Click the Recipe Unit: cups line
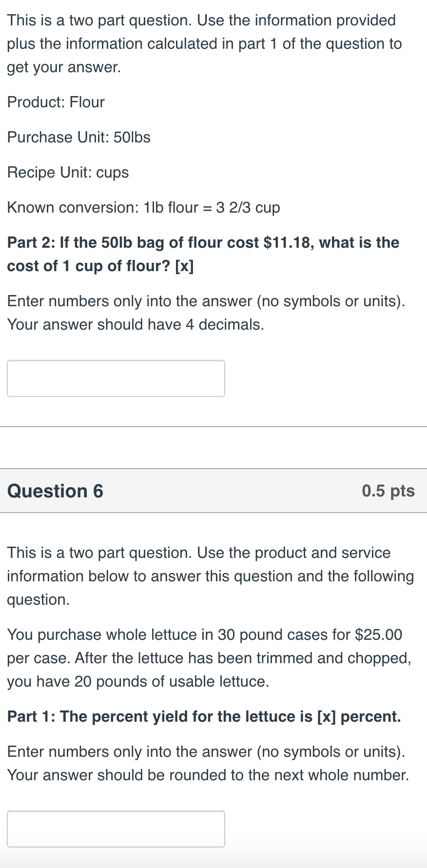Viewport: 427px width, 868px height. tap(68, 172)
